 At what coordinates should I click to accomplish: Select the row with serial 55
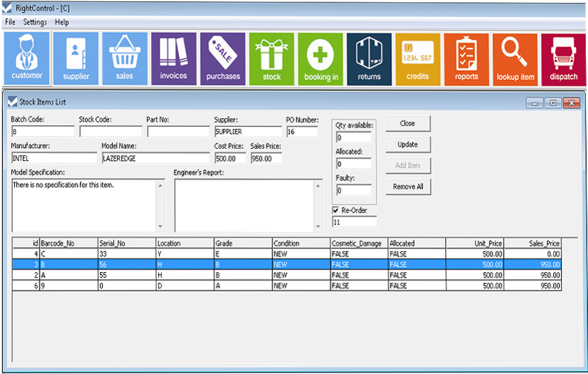[287, 275]
